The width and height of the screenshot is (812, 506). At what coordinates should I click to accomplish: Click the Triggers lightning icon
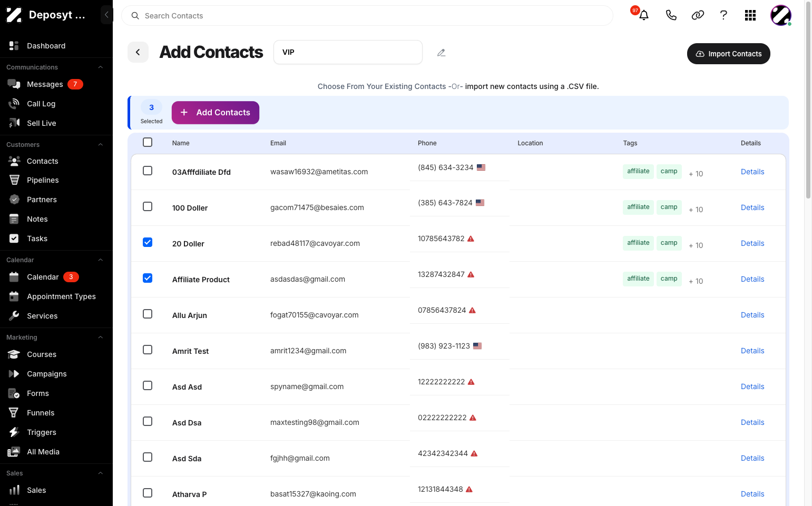click(14, 432)
